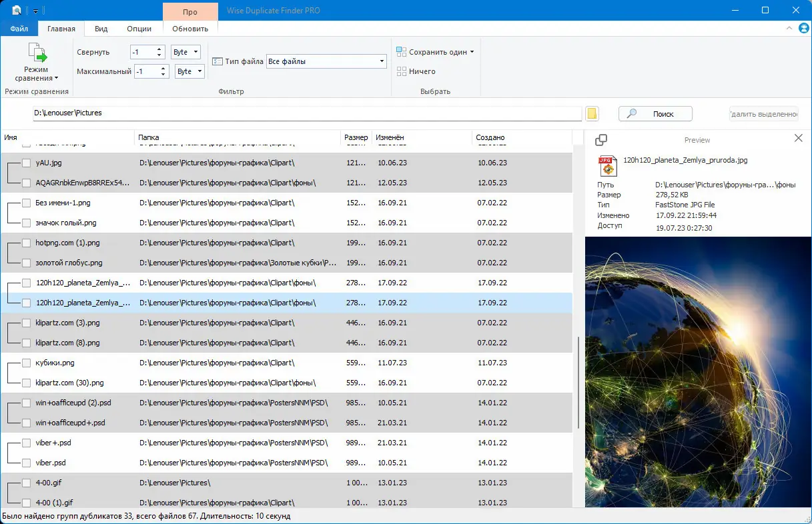The image size is (812, 524).
Task: Switch to the Вид tab
Action: pyautogui.click(x=101, y=29)
